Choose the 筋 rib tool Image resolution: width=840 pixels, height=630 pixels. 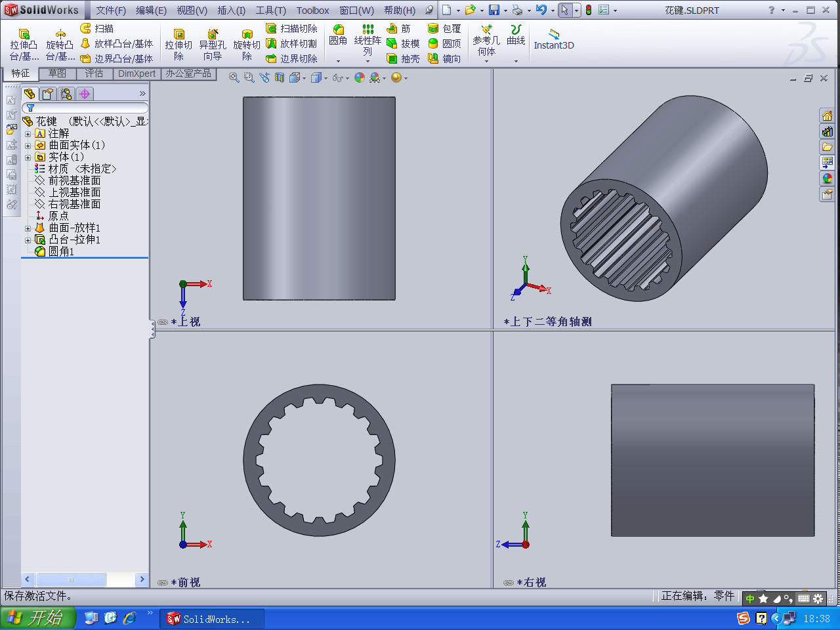click(398, 28)
